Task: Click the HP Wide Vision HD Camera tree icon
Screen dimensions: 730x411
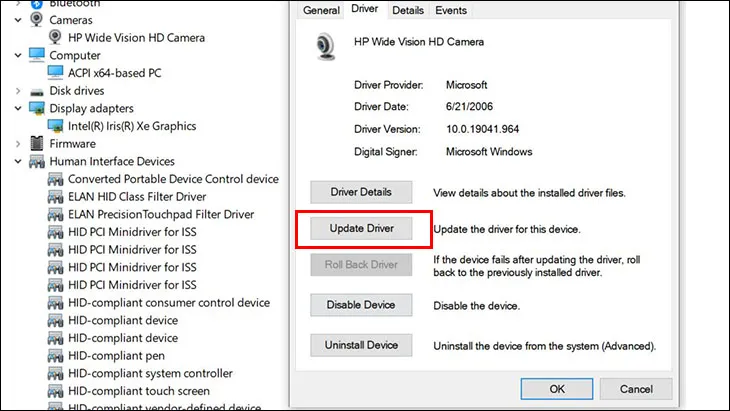Action: point(56,38)
